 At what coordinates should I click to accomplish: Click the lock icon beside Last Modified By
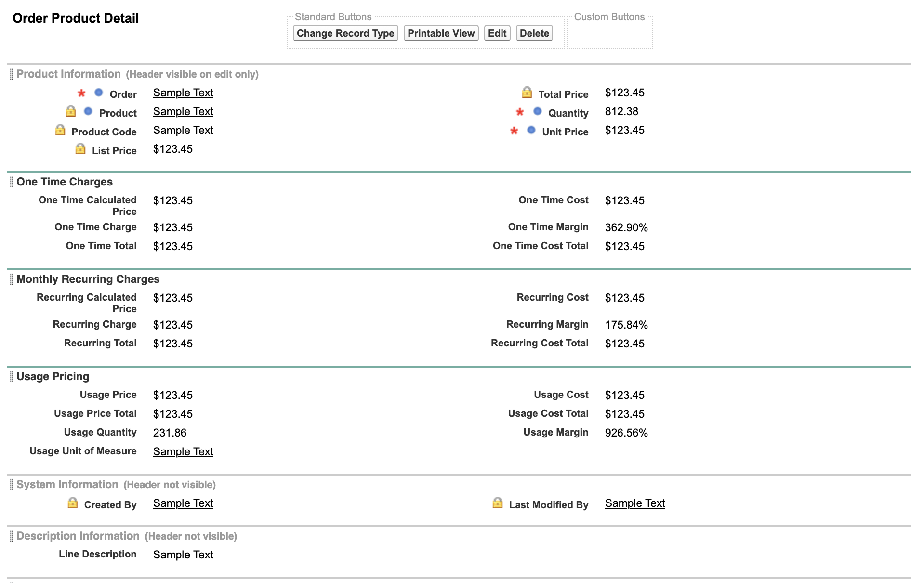click(498, 503)
